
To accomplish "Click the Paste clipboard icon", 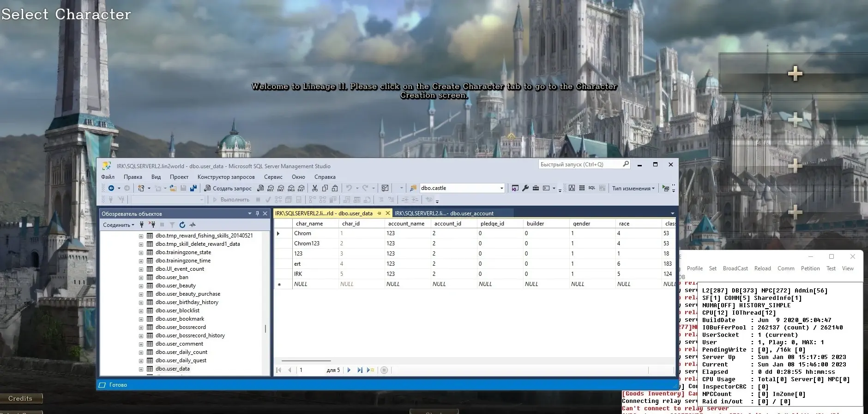I will click(335, 188).
